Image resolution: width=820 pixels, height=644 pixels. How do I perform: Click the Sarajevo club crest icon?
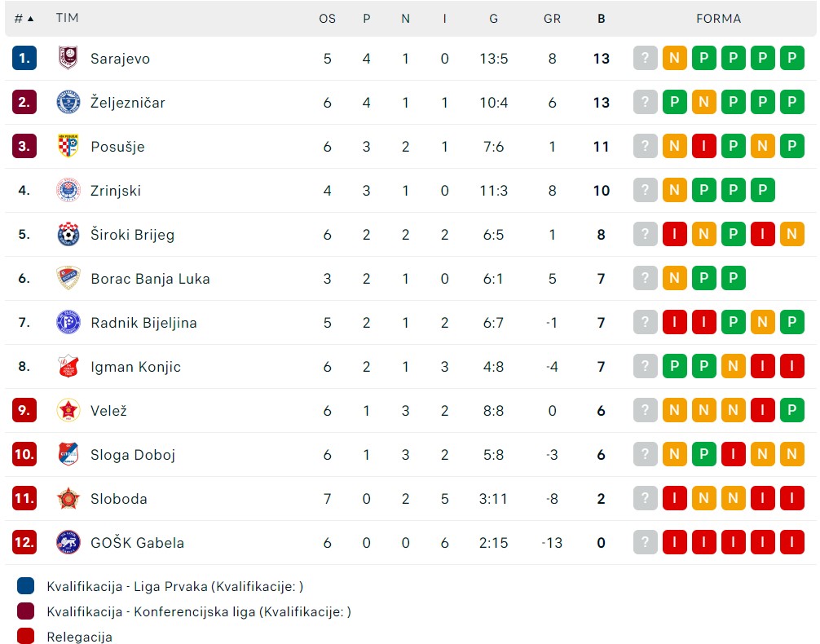click(x=68, y=58)
